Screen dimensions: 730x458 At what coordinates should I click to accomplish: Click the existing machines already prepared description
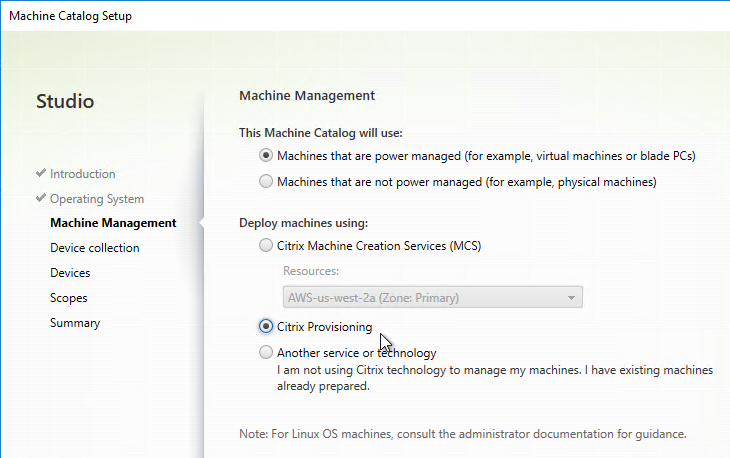pos(495,378)
